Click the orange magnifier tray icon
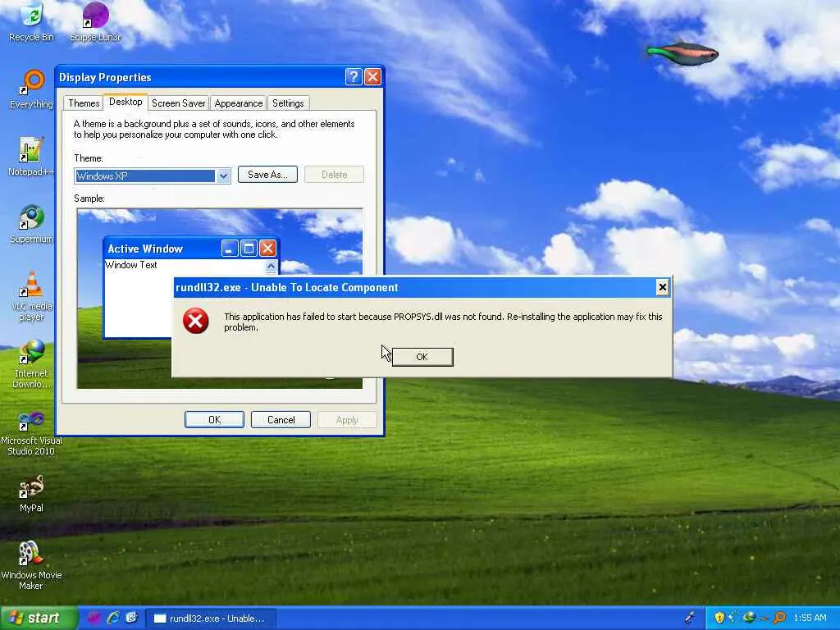 pos(779,618)
